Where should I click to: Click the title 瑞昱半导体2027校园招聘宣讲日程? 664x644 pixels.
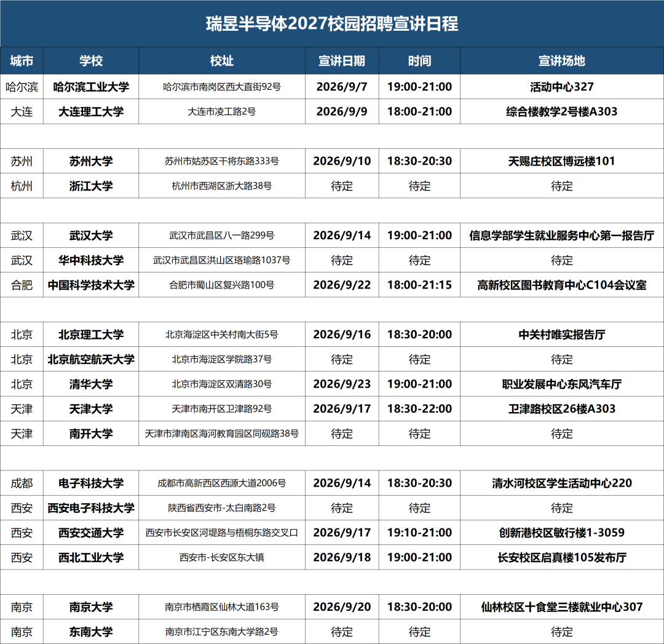332,24
